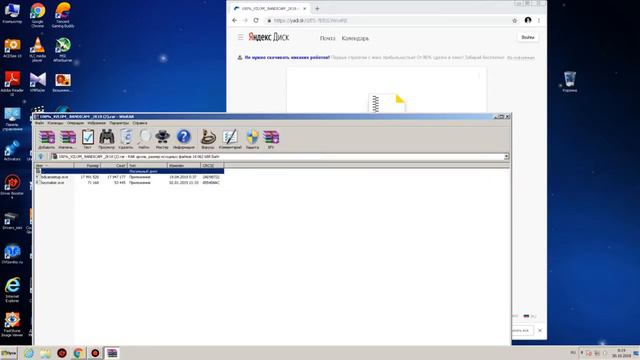
Task: Bookmark the page with the star icon
Action: [514, 20]
